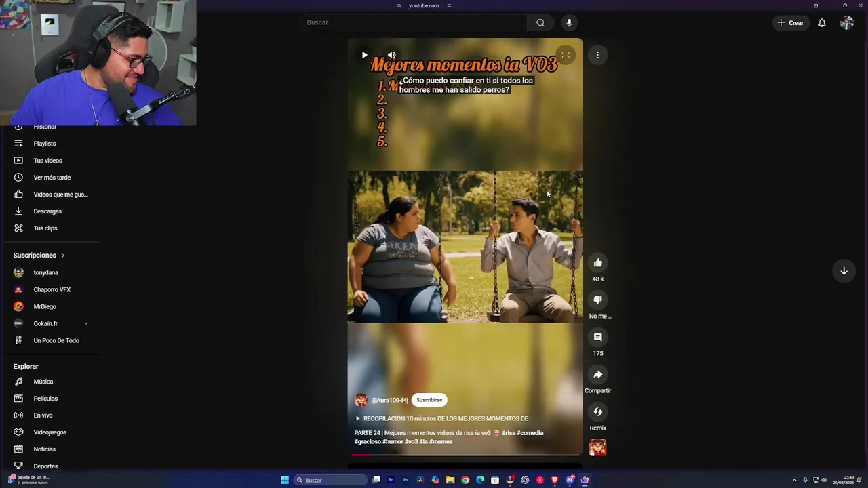868x488 pixels.
Task: Dislike the Short with the thumbs-down icon
Action: pos(597,300)
